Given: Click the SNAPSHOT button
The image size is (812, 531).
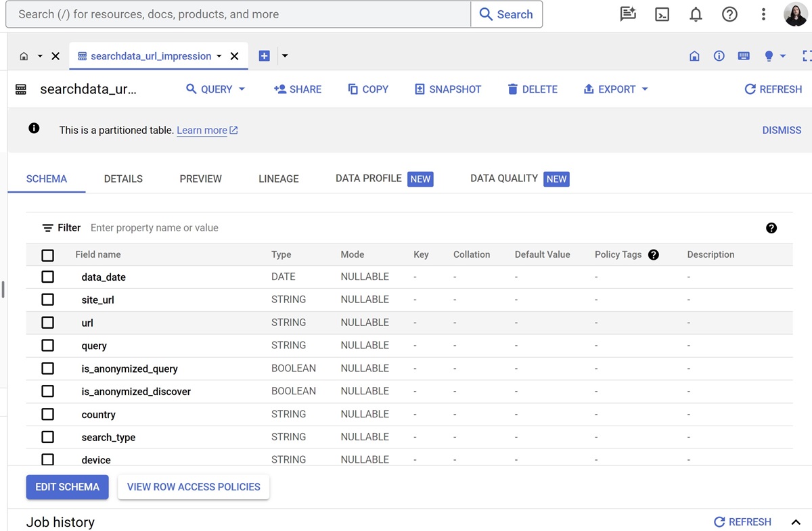Looking at the screenshot, I should pos(448,89).
